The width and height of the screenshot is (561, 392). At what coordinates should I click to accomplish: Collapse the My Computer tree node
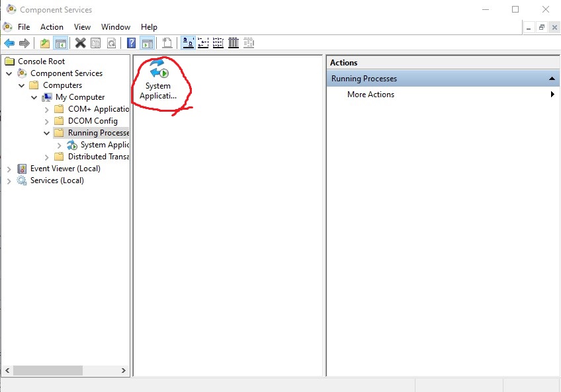[34, 97]
